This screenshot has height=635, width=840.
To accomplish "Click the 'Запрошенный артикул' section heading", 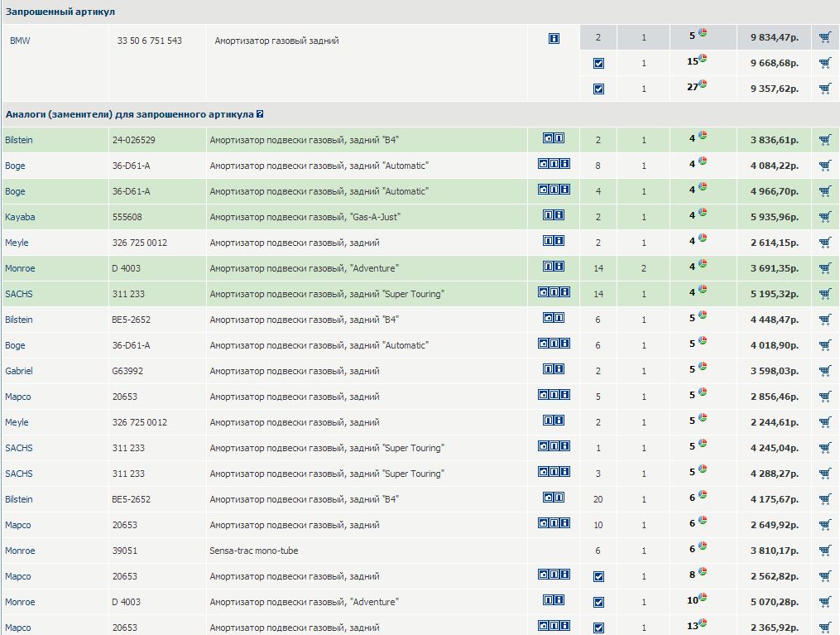I will click(x=60, y=12).
